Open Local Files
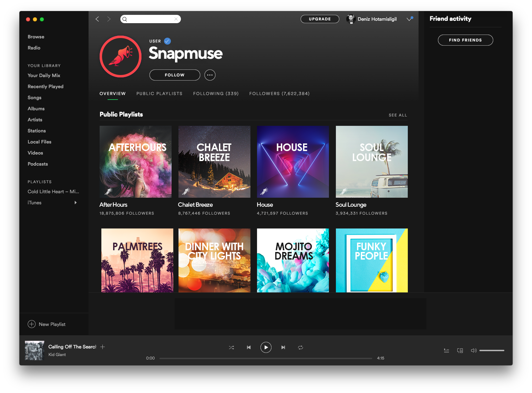Screen dimensions: 532x393 (x=39, y=142)
